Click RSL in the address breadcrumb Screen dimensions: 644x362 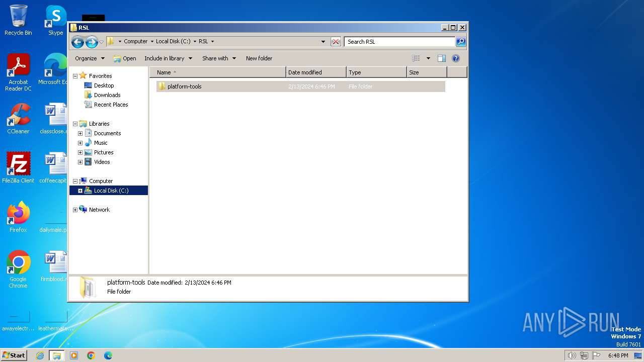pos(203,42)
